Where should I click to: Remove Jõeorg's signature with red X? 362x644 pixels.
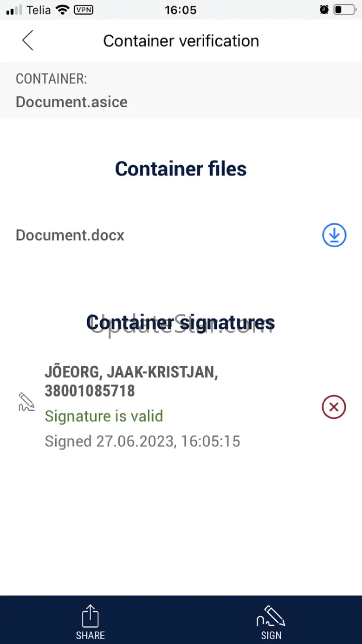tap(334, 407)
